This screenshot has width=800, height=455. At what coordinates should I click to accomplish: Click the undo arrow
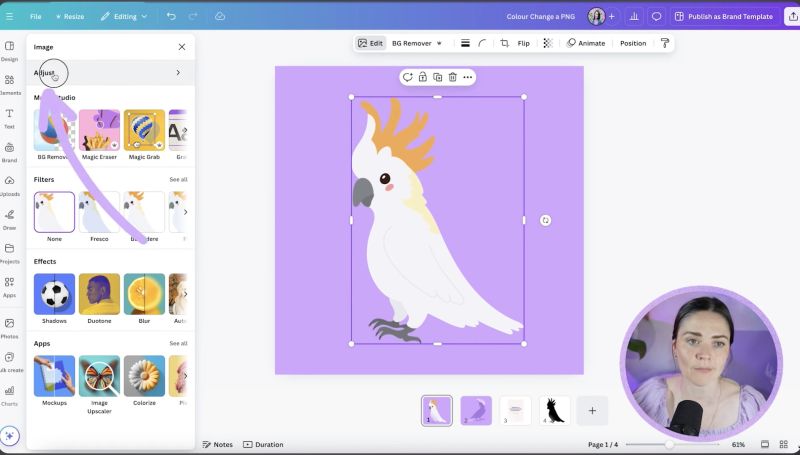pyautogui.click(x=171, y=16)
